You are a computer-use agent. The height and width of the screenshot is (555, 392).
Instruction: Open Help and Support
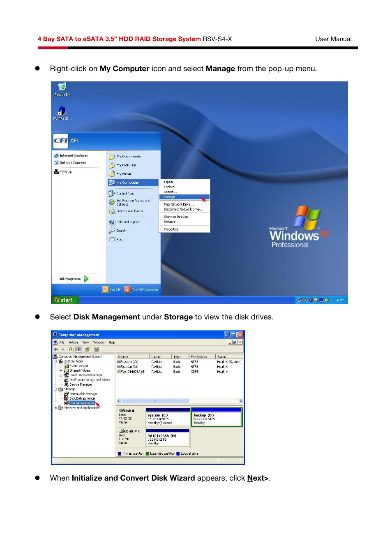[125, 222]
